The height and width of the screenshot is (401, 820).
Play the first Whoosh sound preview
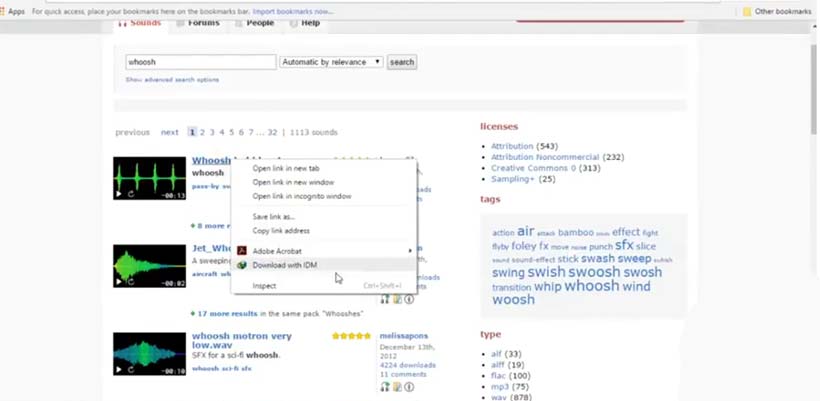(x=119, y=194)
